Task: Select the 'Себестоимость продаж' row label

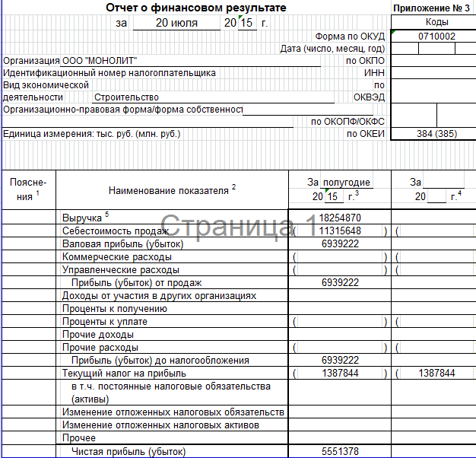Action: tap(116, 231)
